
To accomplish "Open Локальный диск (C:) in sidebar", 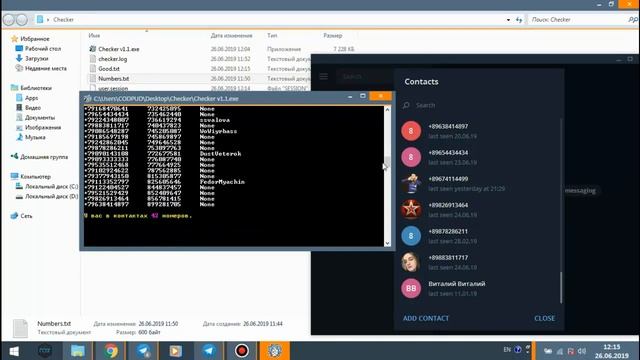I will pyautogui.click(x=51, y=186).
